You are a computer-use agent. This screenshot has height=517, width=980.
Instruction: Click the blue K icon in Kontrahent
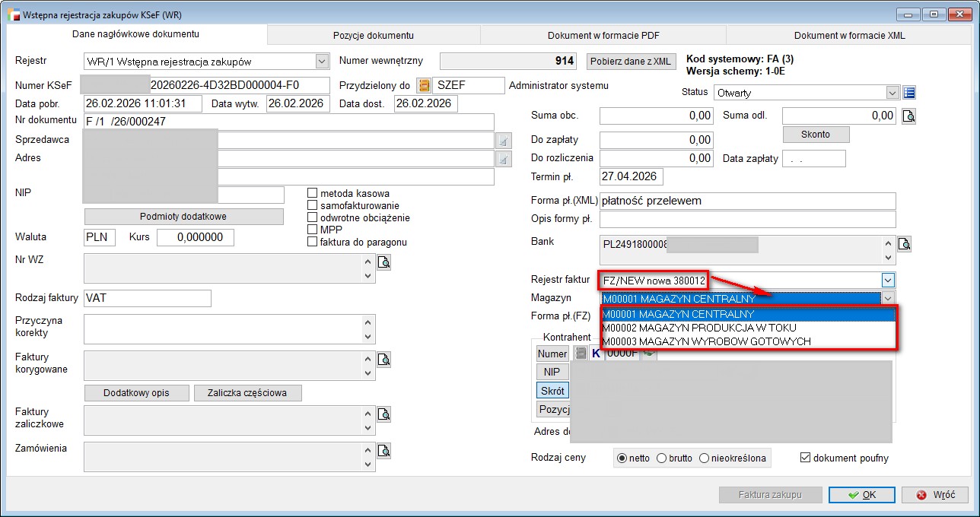[x=596, y=354]
